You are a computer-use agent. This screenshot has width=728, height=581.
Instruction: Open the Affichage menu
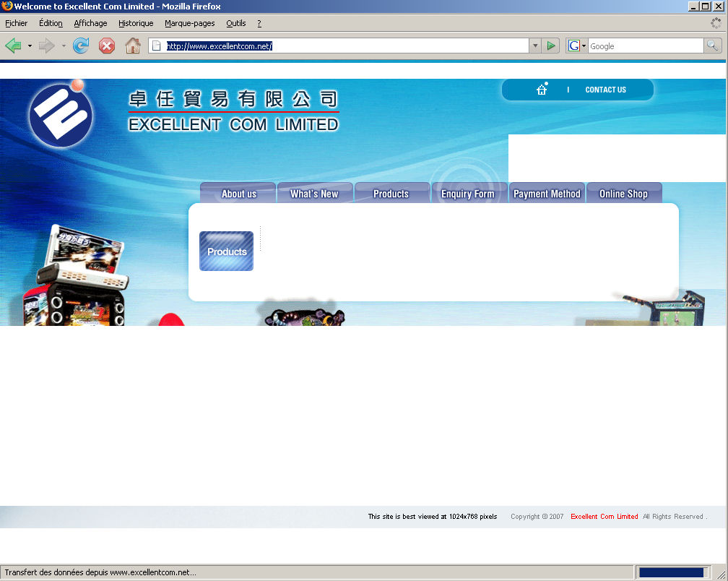(90, 23)
